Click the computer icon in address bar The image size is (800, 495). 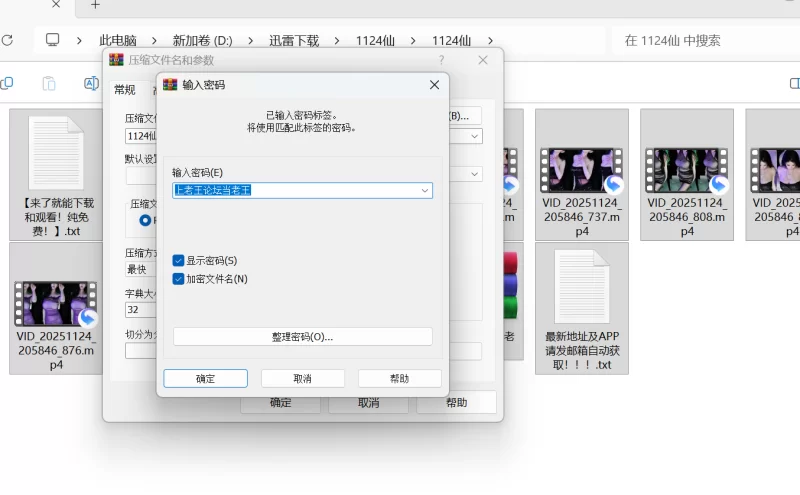pos(53,40)
